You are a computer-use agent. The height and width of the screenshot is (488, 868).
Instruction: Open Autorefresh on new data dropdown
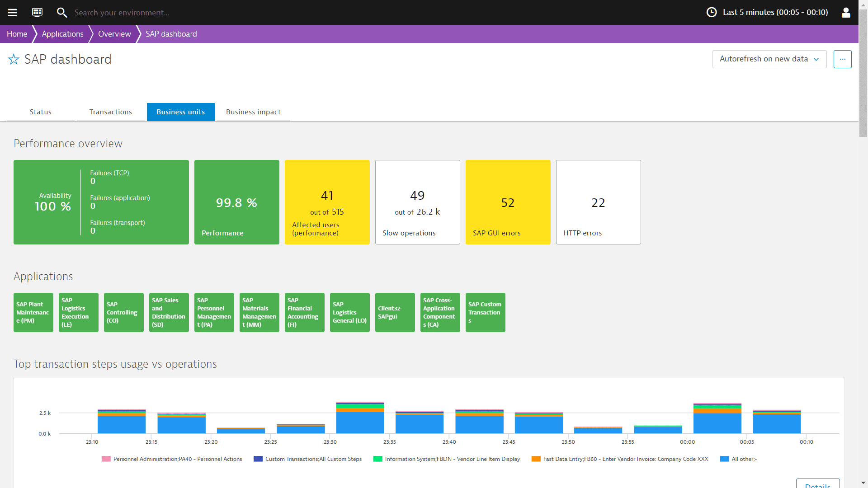(769, 59)
